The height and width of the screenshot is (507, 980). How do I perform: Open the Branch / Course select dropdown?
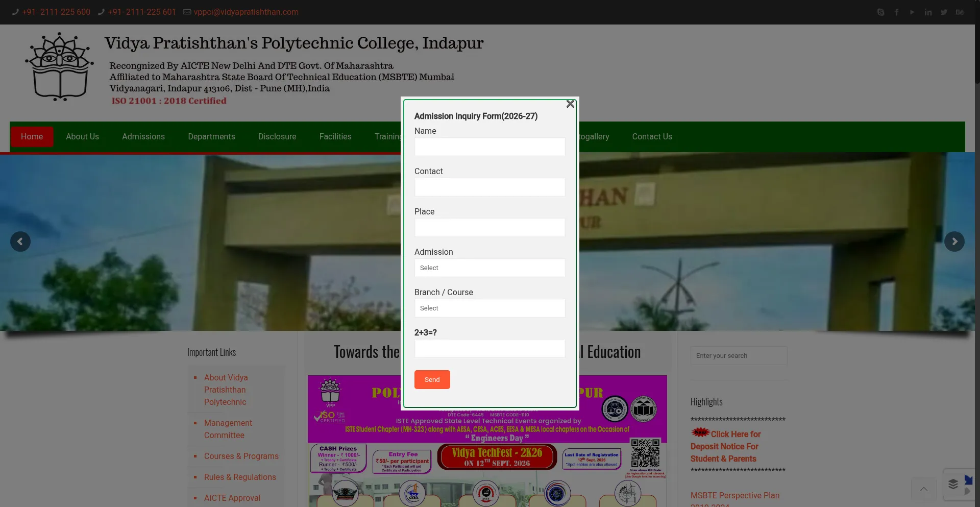coord(489,308)
